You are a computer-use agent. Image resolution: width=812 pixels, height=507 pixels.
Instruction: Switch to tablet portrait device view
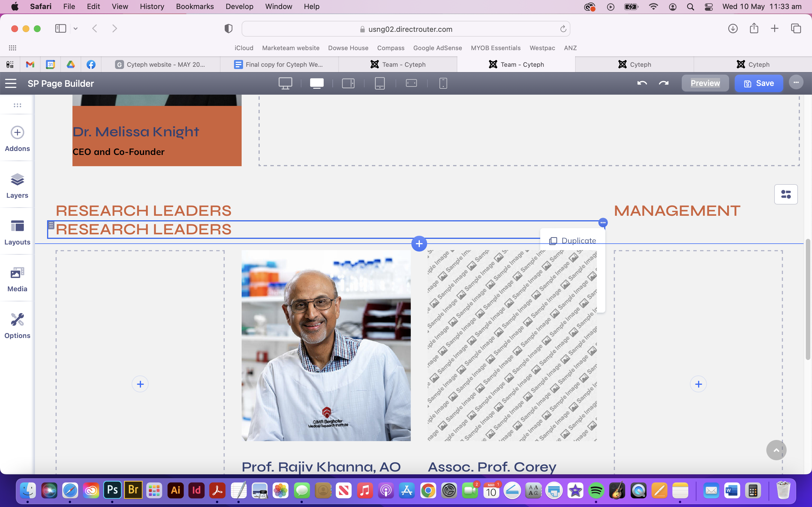[379, 83]
